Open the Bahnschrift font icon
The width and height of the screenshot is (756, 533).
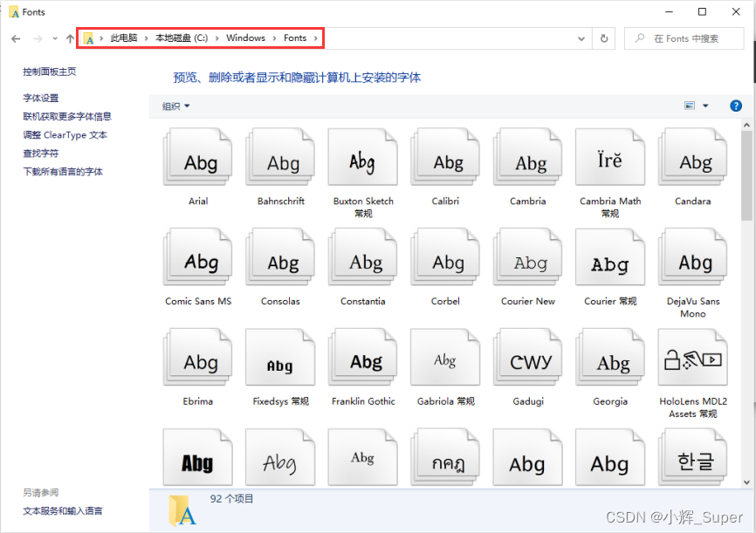pos(280,157)
